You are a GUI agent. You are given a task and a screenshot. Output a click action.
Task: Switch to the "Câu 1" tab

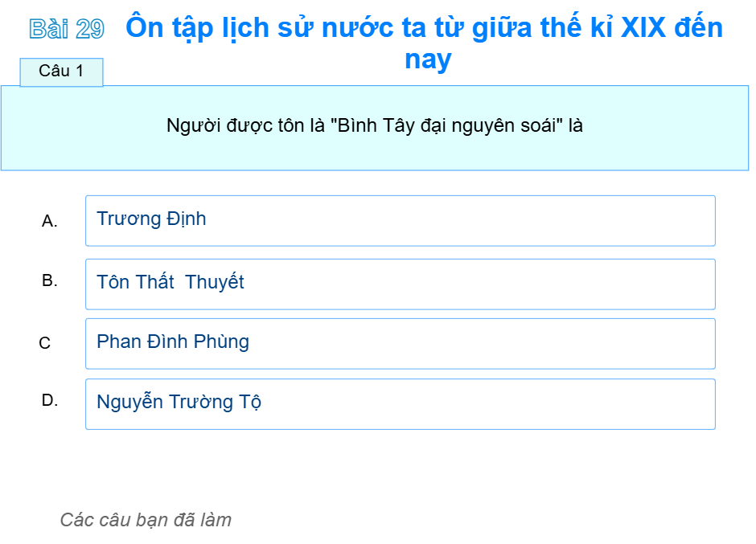[x=61, y=72]
